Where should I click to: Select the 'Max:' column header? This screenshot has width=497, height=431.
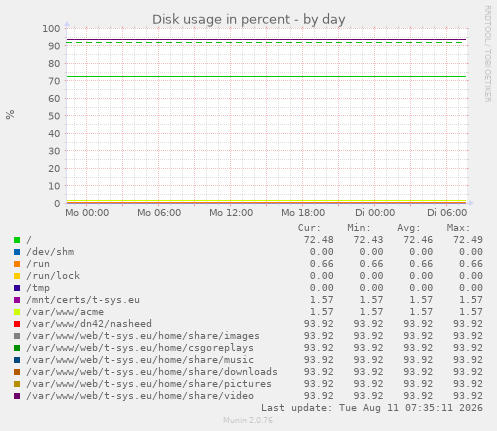459,228
